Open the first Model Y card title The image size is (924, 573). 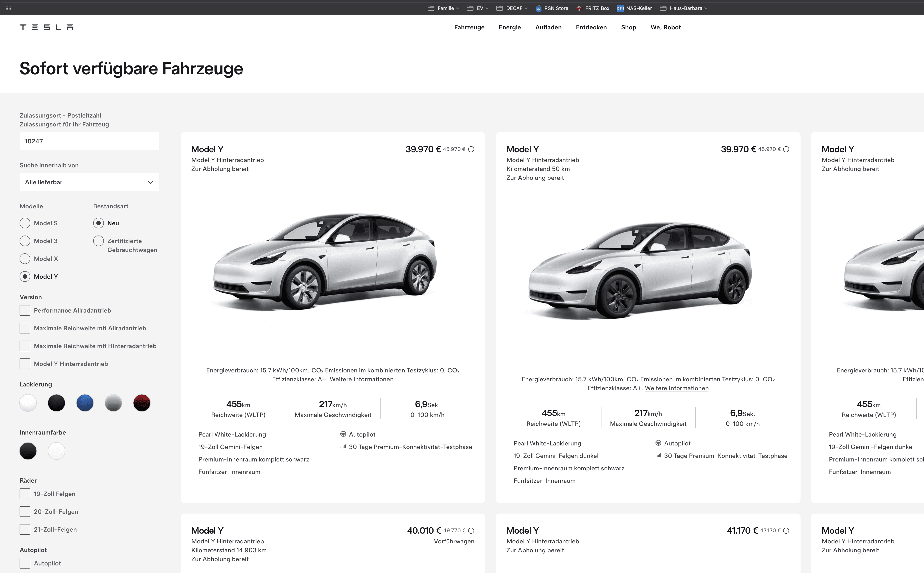(207, 149)
